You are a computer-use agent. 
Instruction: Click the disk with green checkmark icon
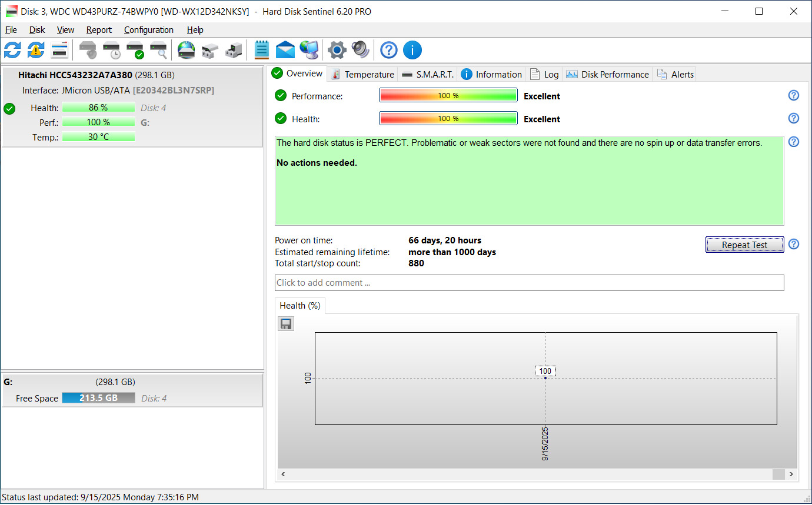click(x=135, y=50)
